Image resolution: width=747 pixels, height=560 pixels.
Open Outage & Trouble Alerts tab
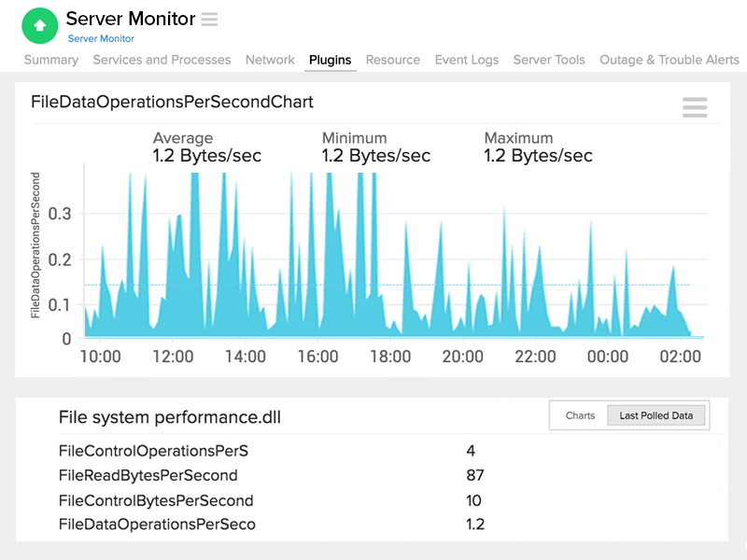click(x=669, y=60)
